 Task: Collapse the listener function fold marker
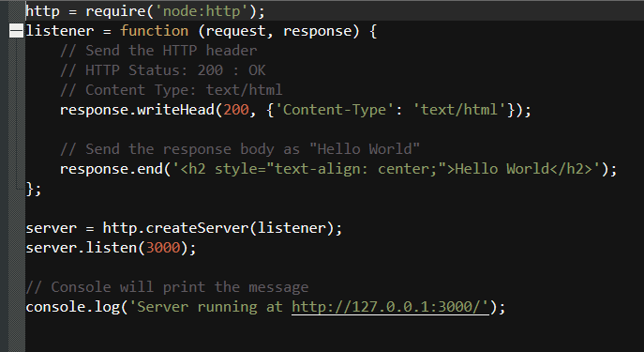(16, 31)
